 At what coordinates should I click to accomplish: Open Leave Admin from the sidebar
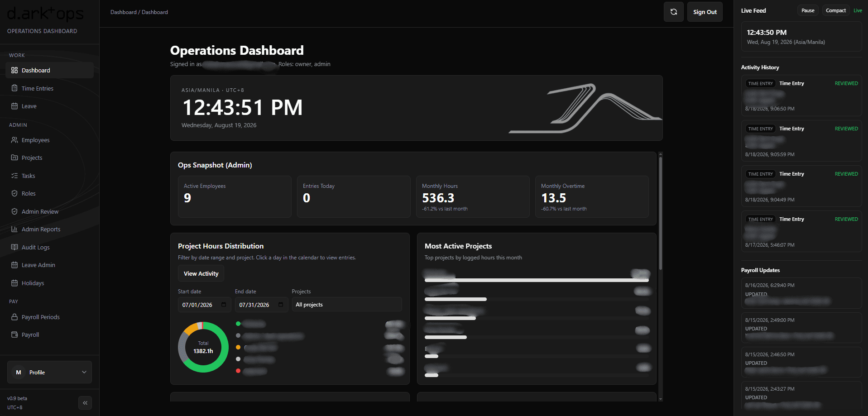[x=50, y=265]
